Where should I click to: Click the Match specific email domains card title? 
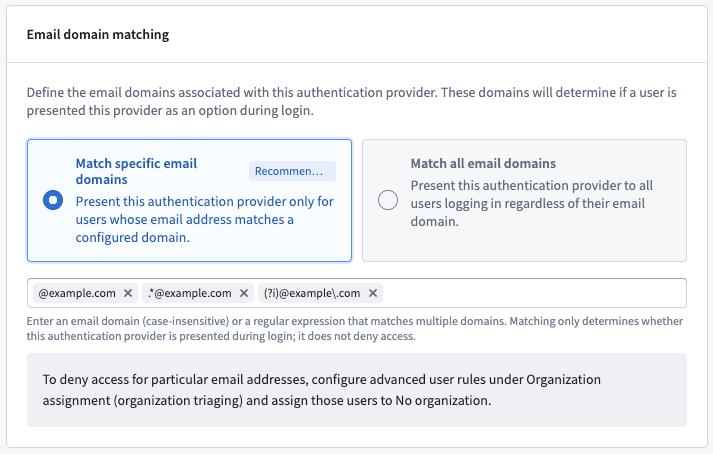click(x=136, y=171)
